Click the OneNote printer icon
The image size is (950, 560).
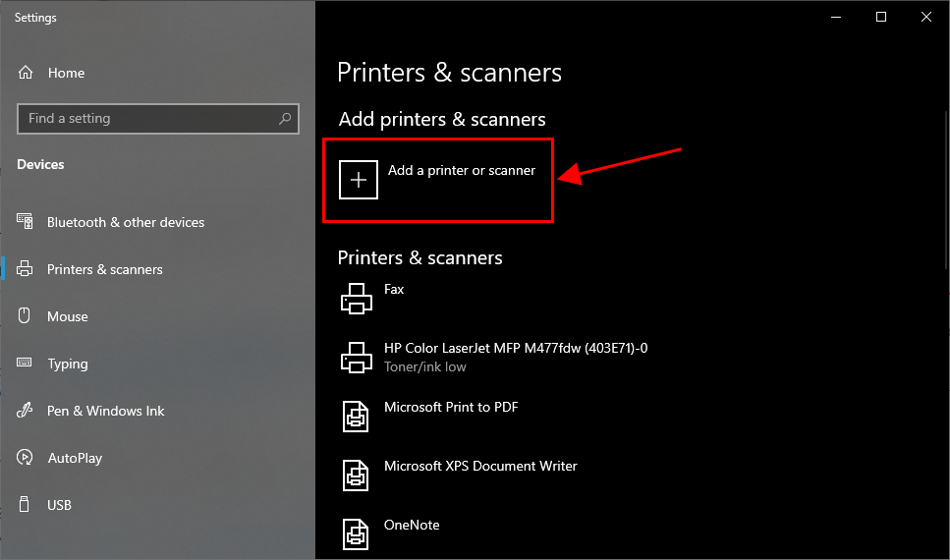(356, 533)
